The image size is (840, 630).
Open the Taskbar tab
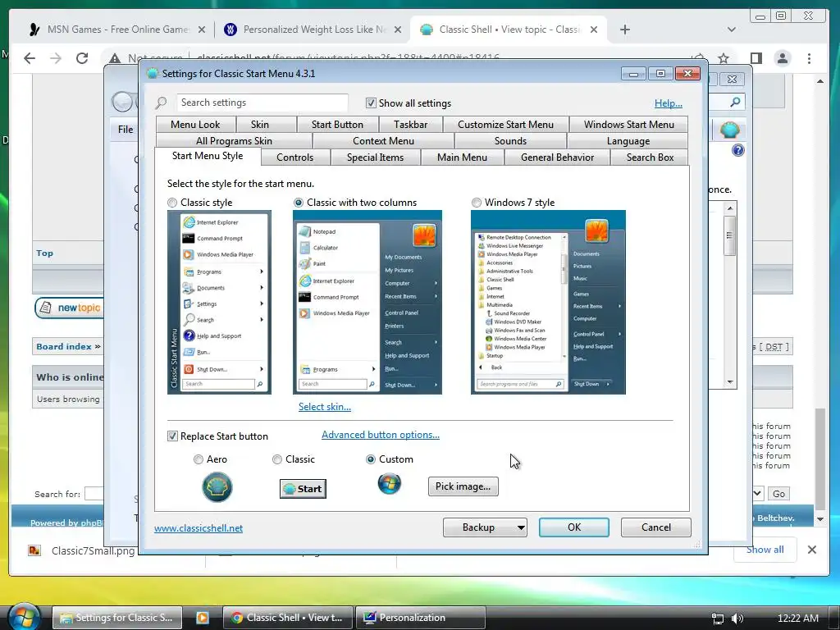(x=410, y=125)
